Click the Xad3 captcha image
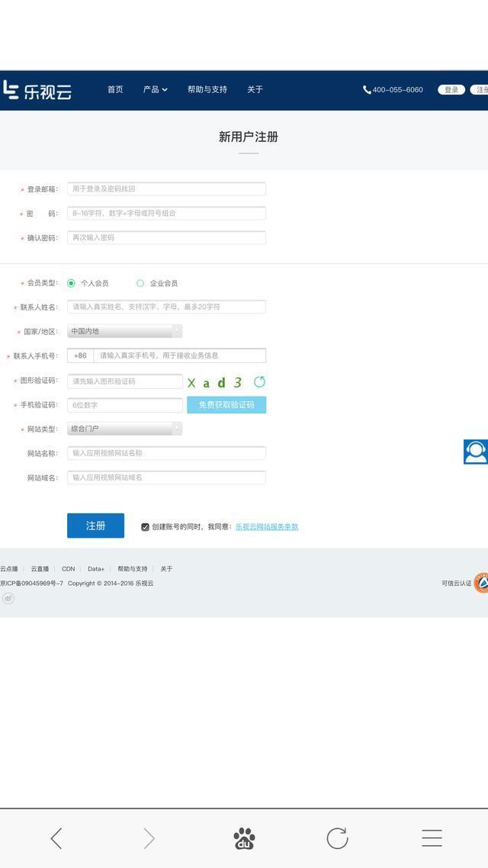The image size is (488, 868). 215,383
